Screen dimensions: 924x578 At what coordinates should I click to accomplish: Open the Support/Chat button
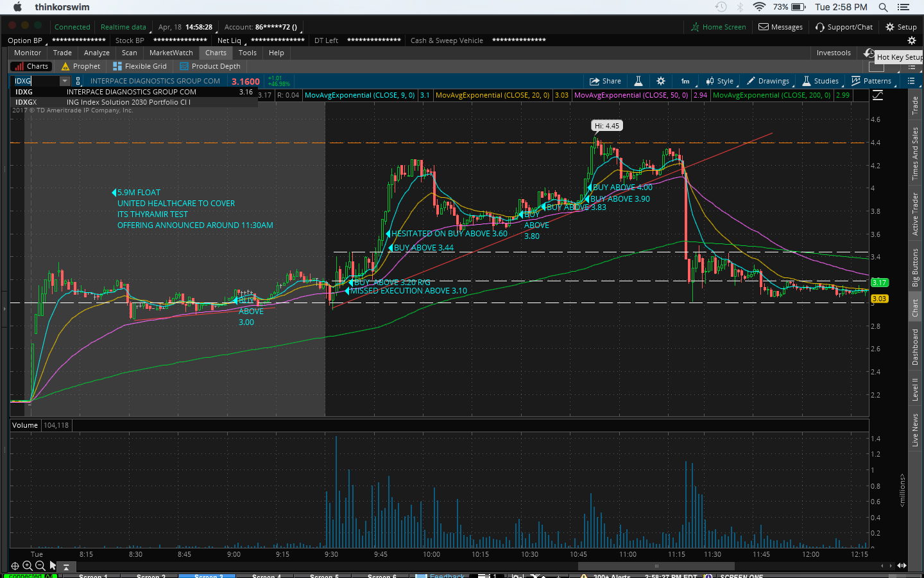844,27
